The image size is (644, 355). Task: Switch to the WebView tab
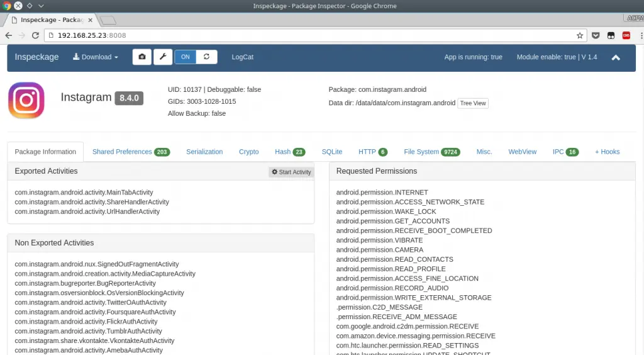pos(523,152)
